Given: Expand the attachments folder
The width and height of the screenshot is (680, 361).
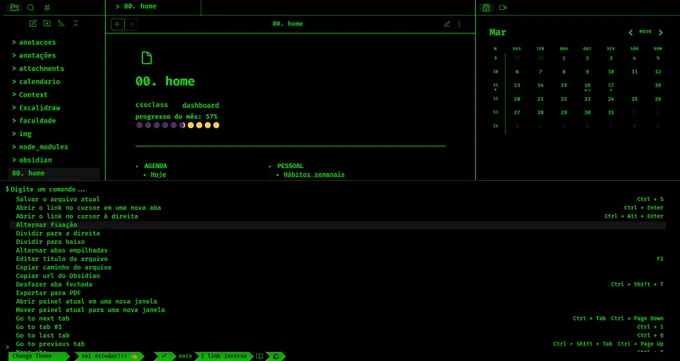Looking at the screenshot, I should pos(38,69).
